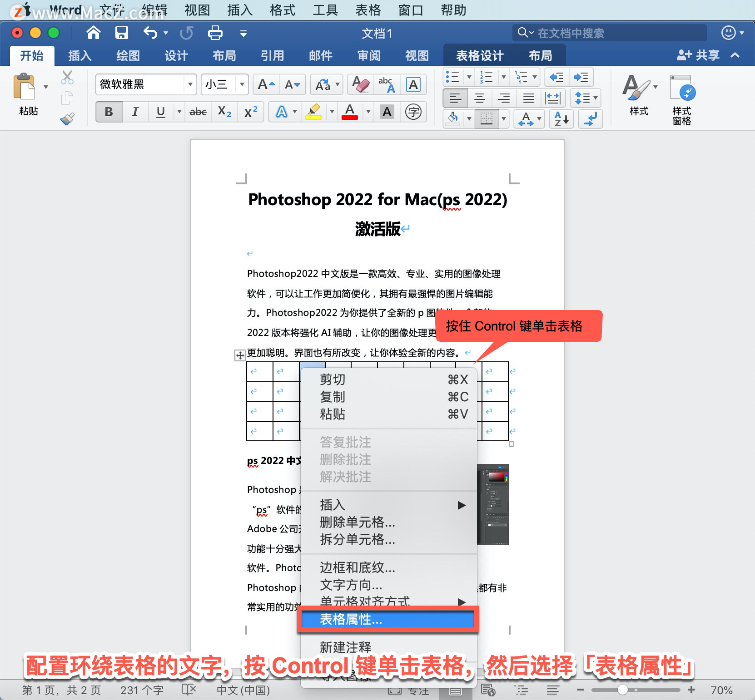Toggle left text alignment
The image size is (755, 700).
tap(455, 98)
